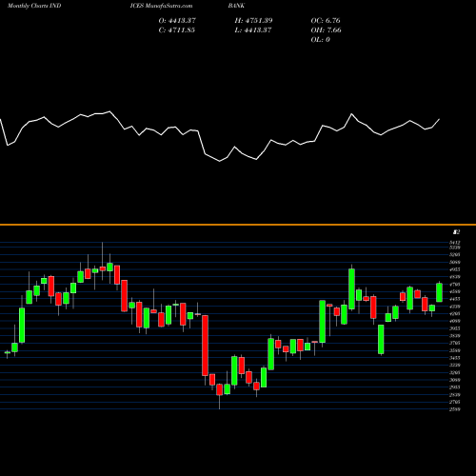
Task: Click the 'ICES MunafaSutra.com' header text
Action: coord(161,6)
